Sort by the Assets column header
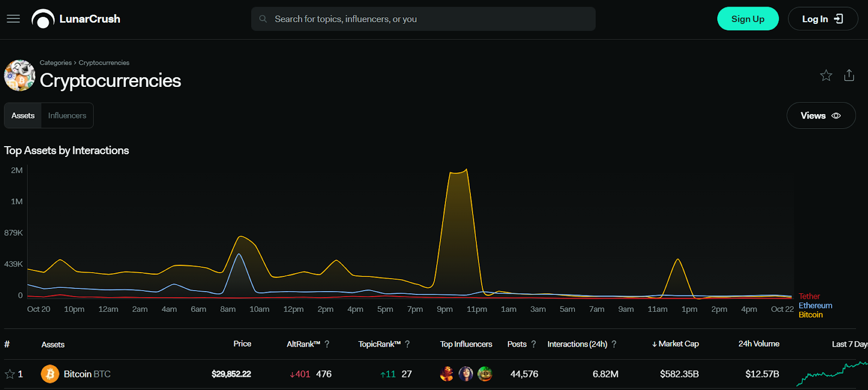Screen dimensions: 868x390 click(x=53, y=344)
